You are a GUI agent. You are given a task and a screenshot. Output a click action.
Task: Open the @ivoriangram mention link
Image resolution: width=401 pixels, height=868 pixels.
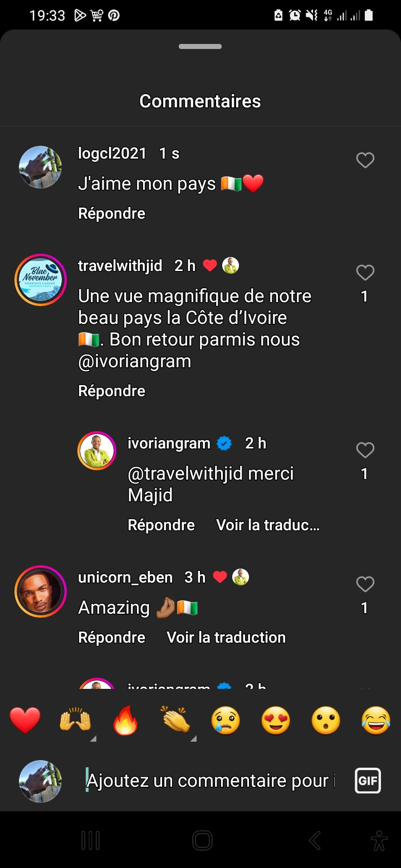point(135,362)
